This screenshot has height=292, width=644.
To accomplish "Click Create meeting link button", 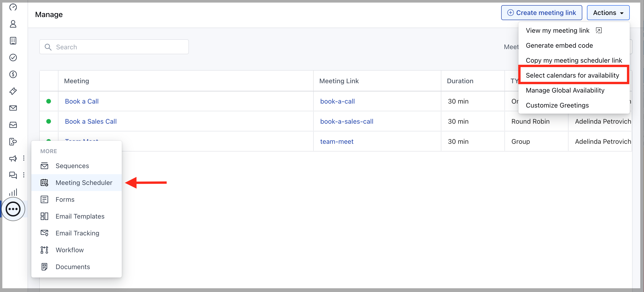I will (542, 13).
